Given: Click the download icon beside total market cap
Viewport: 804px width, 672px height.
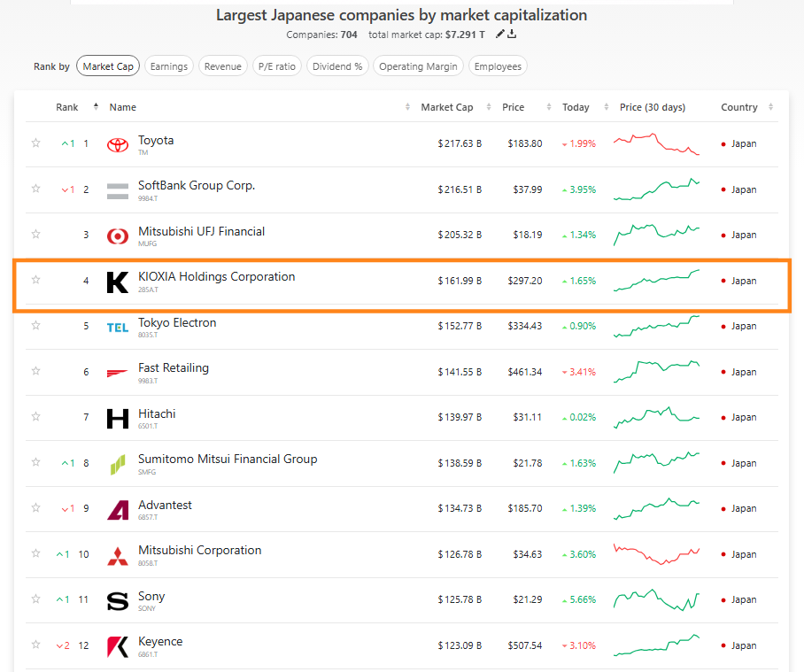Looking at the screenshot, I should 512,34.
